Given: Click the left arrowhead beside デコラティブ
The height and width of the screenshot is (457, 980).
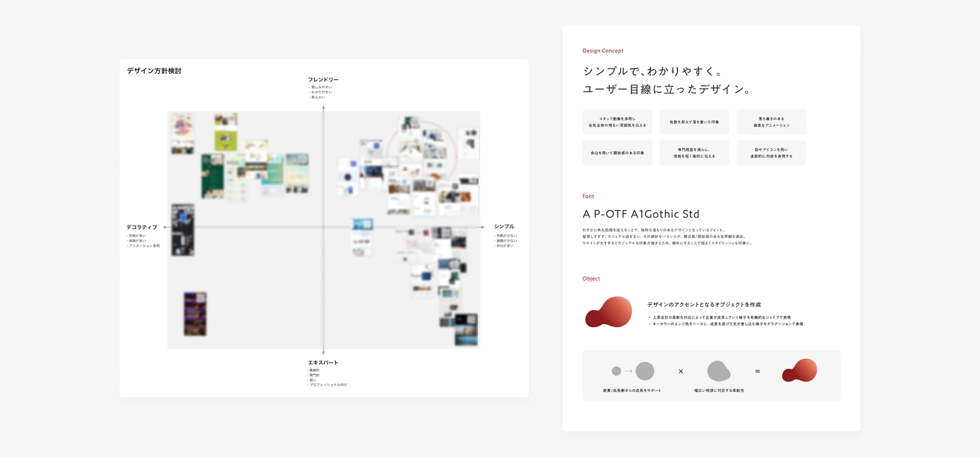Looking at the screenshot, I should point(165,227).
